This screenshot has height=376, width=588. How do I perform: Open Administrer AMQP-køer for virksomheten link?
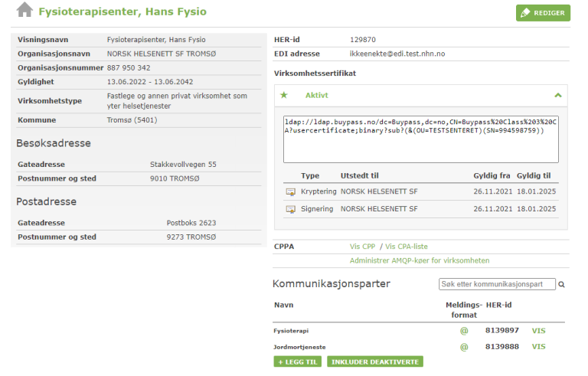pyautogui.click(x=419, y=260)
